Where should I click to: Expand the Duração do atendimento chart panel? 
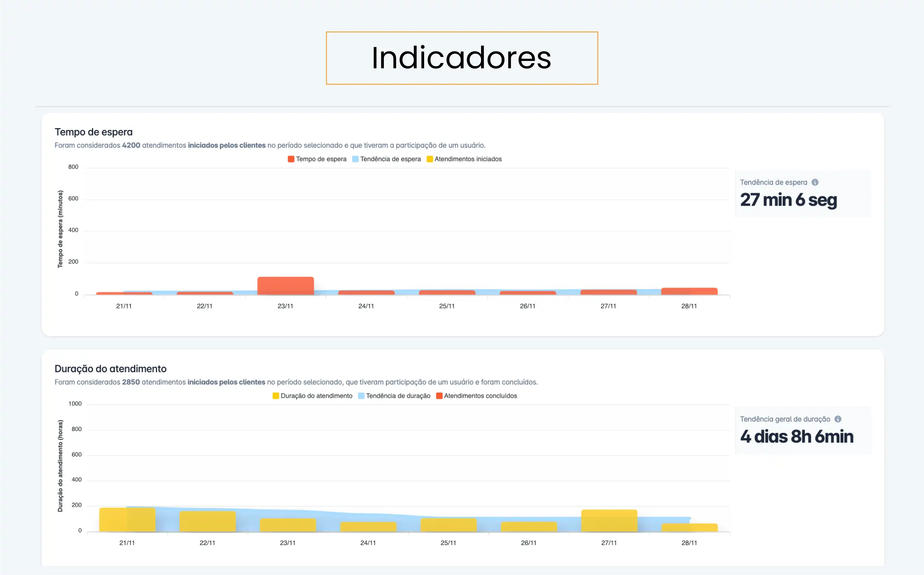[110, 369]
